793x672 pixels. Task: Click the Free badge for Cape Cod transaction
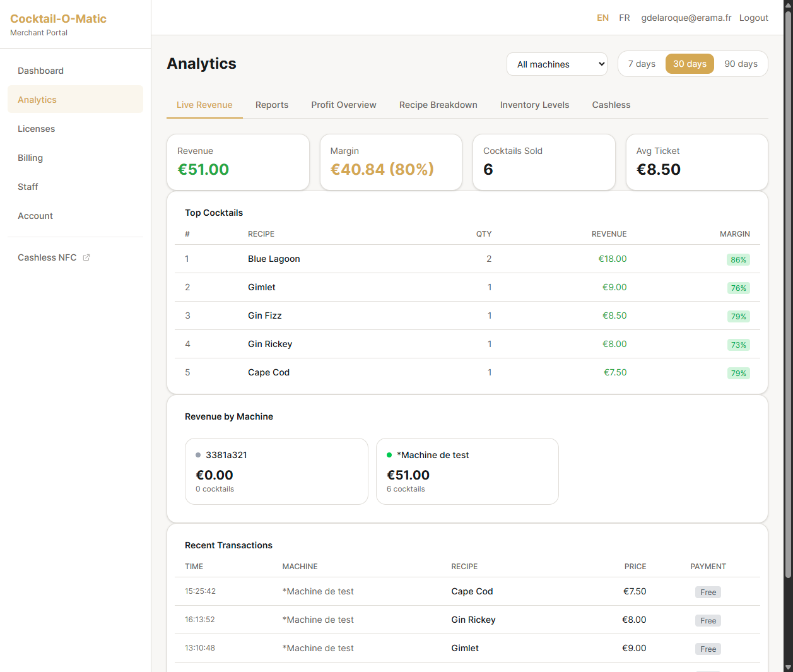click(x=708, y=592)
